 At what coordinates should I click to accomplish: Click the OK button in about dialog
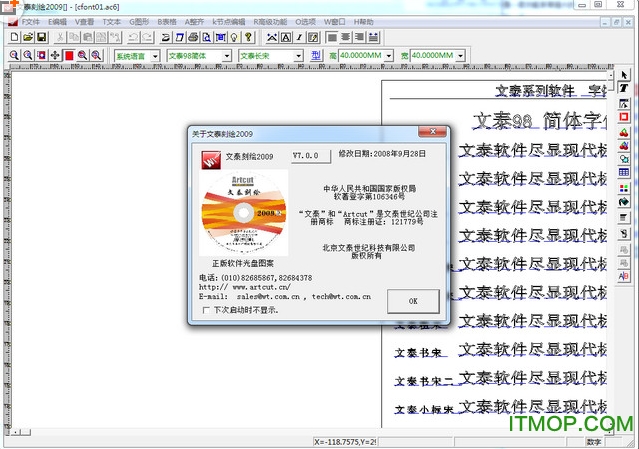414,300
